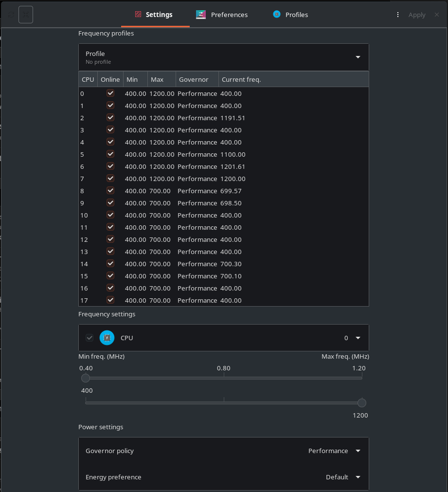448x492 pixels.
Task: Click the Max freq. slider handle
Action: pyautogui.click(x=362, y=403)
